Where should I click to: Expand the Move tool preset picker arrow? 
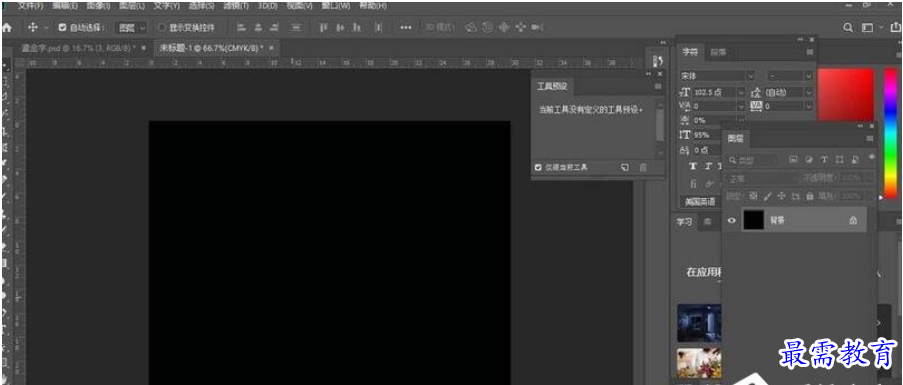(46, 27)
